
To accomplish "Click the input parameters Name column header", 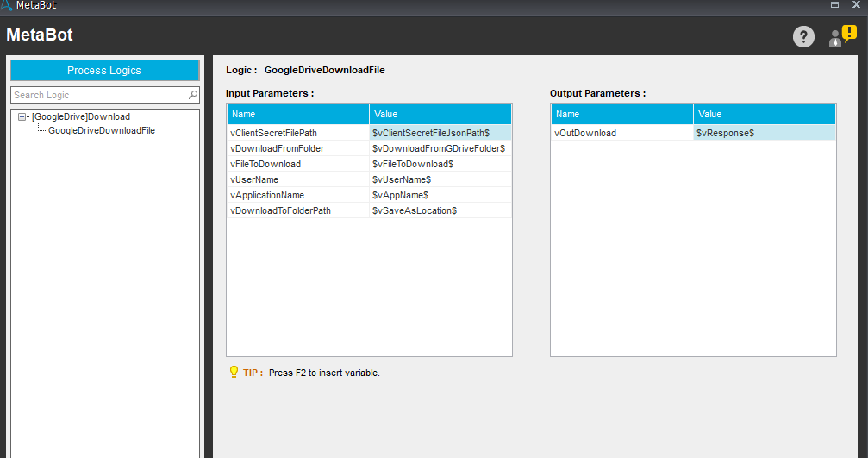I will (298, 114).
